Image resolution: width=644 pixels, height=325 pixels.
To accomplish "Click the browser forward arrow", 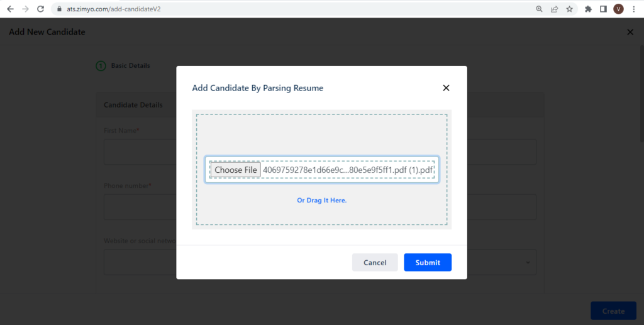I will (x=25, y=9).
